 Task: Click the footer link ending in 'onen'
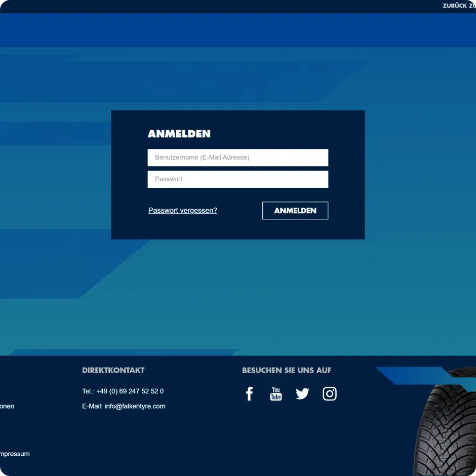coord(7,406)
